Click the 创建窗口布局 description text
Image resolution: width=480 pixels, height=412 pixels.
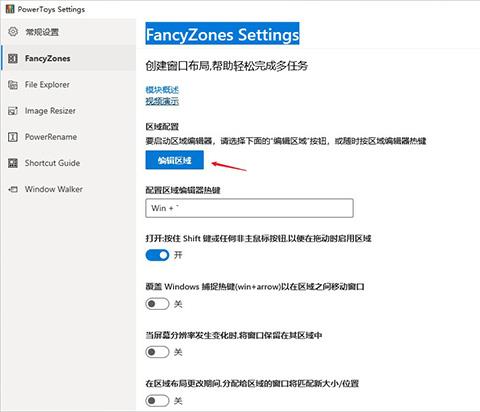(226, 66)
